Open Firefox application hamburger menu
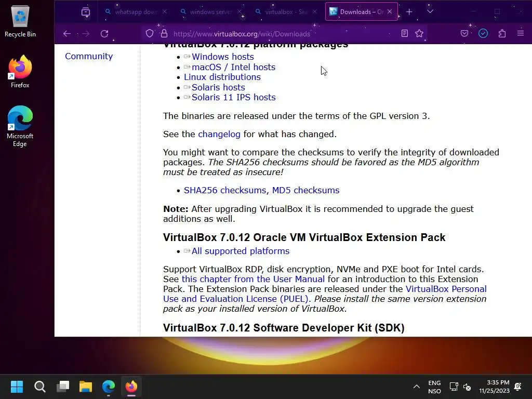 [521, 33]
